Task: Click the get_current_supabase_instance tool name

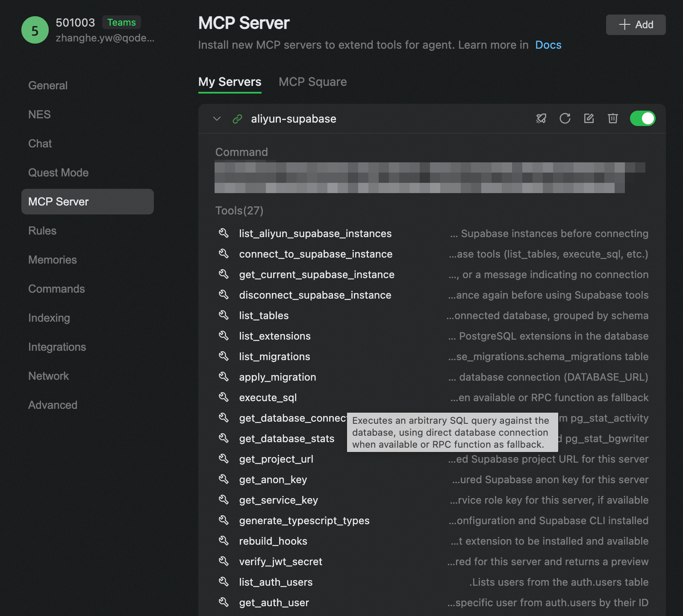Action: tap(317, 274)
